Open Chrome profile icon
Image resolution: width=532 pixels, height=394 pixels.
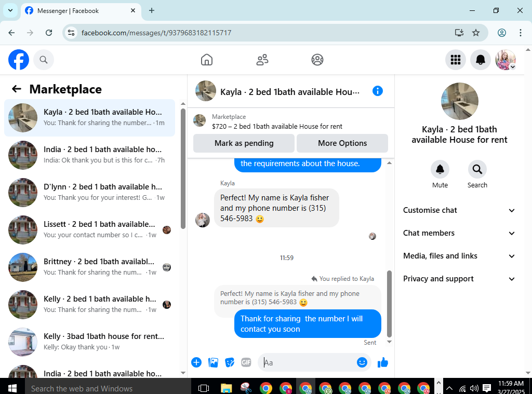click(x=501, y=33)
